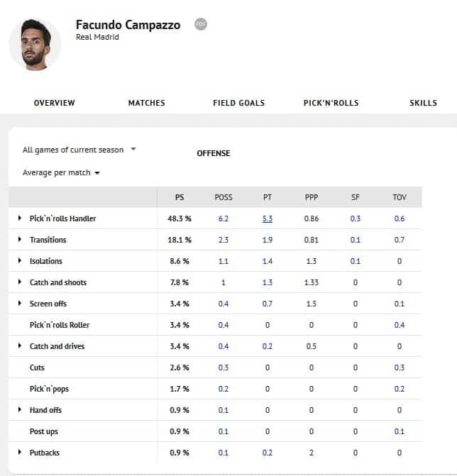
Task: Expand the Pick'n'rolls Handler row
Action: click(20, 218)
